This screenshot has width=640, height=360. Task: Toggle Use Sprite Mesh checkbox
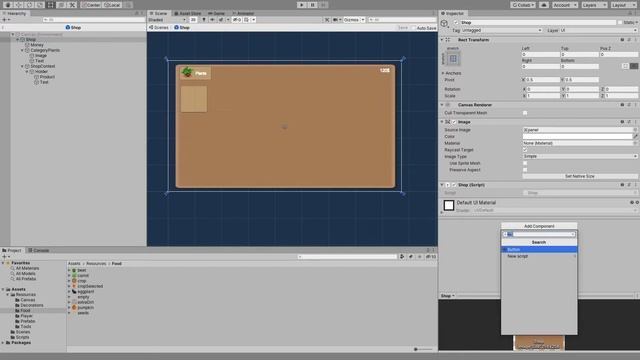525,163
